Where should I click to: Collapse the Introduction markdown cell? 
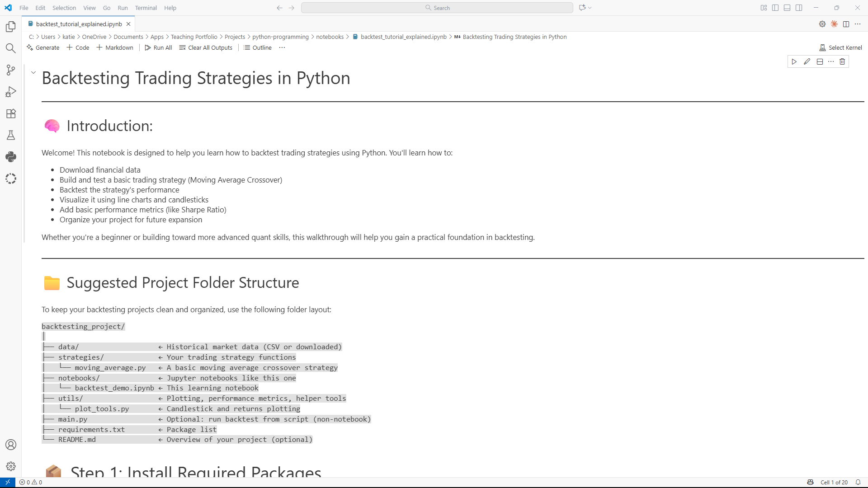(x=33, y=72)
